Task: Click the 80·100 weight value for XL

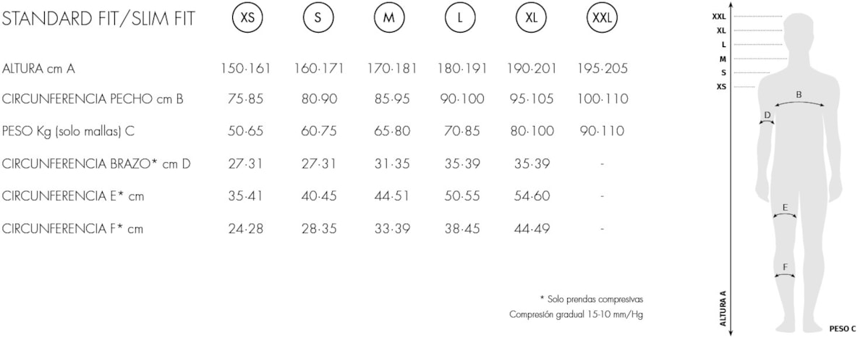Action: [531, 132]
